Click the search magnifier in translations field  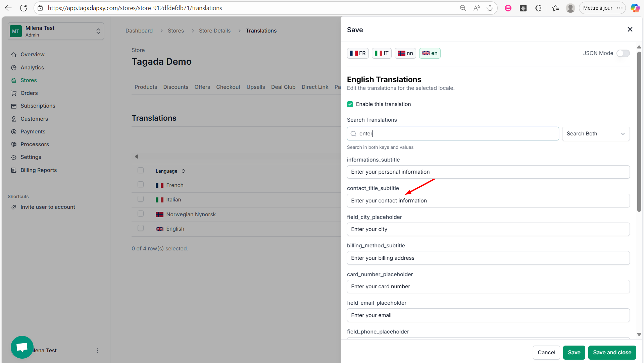(353, 134)
